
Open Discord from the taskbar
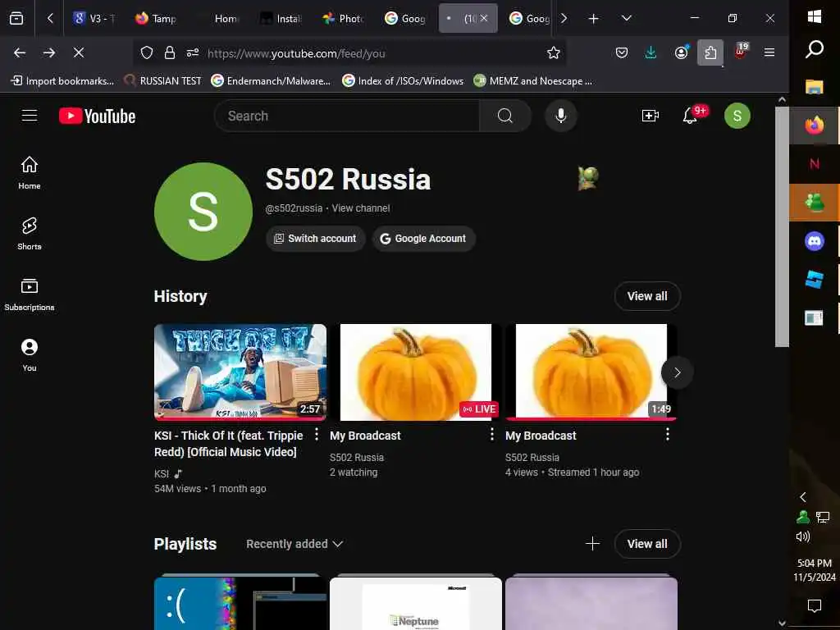pyautogui.click(x=815, y=241)
